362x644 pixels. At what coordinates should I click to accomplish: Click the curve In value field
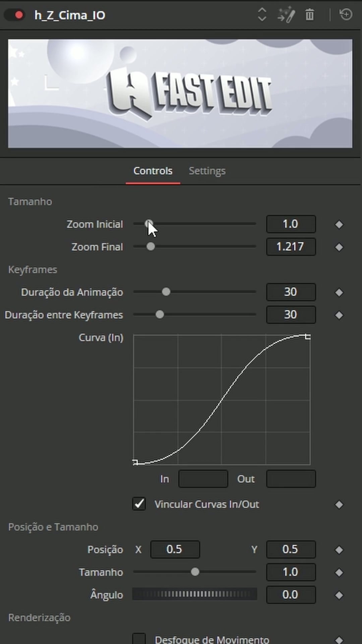(203, 479)
